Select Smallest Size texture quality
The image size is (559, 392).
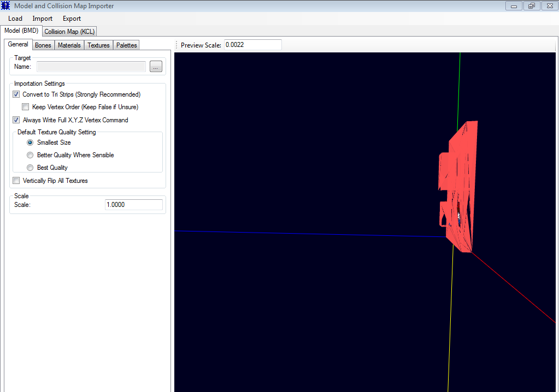pos(30,142)
